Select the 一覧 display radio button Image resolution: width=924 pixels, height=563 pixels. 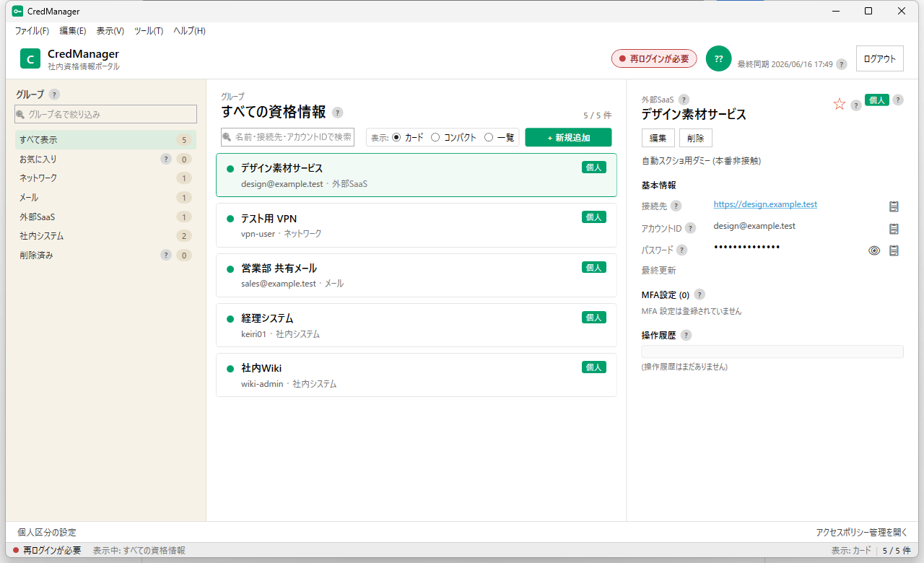[x=489, y=137]
